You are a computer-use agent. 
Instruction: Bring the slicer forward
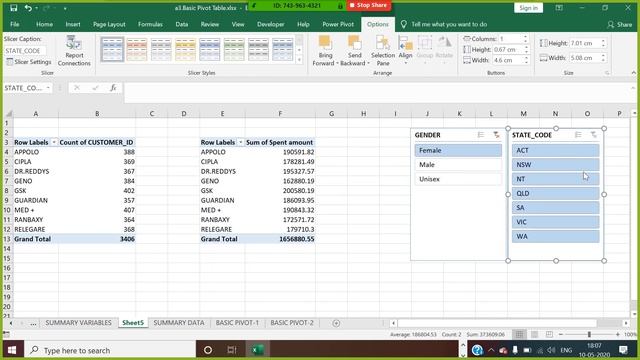pos(325,46)
